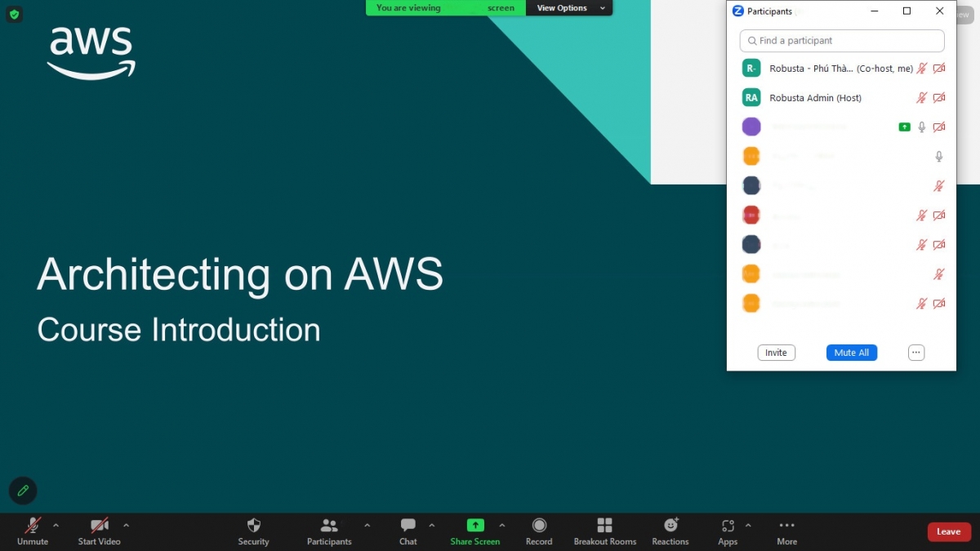Toggle camera-off icon of the screen-sharing participant
The image size is (980, 551).
point(939,127)
